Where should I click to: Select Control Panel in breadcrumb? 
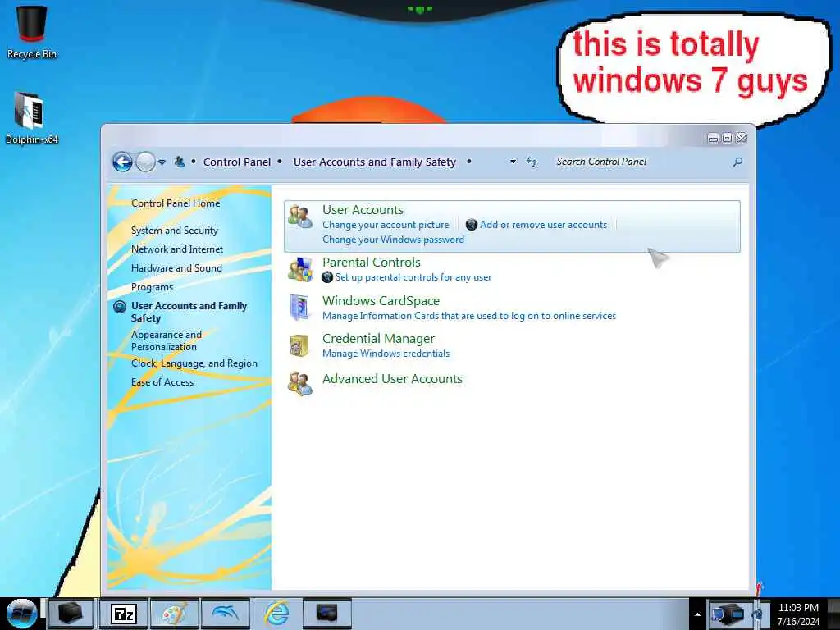click(237, 162)
